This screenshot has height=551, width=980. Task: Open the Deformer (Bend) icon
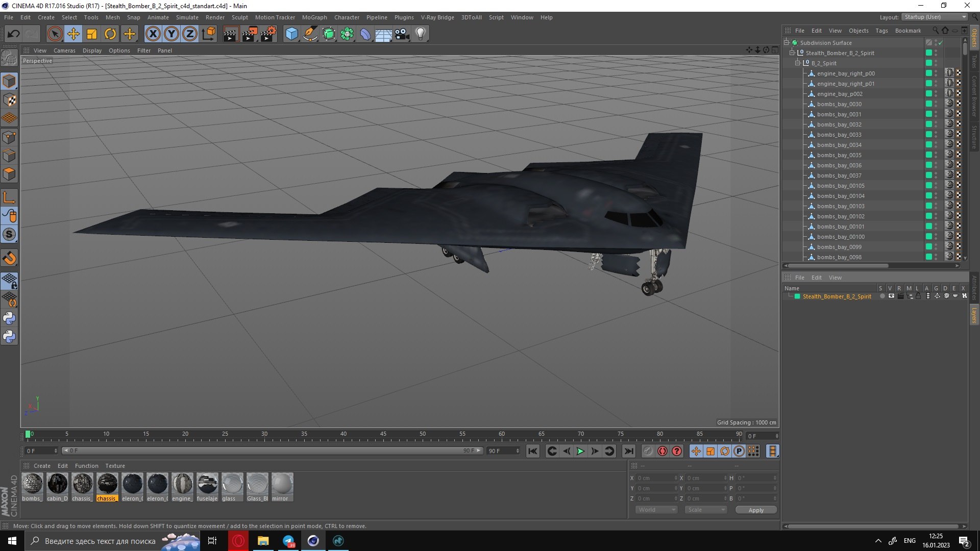tap(365, 34)
